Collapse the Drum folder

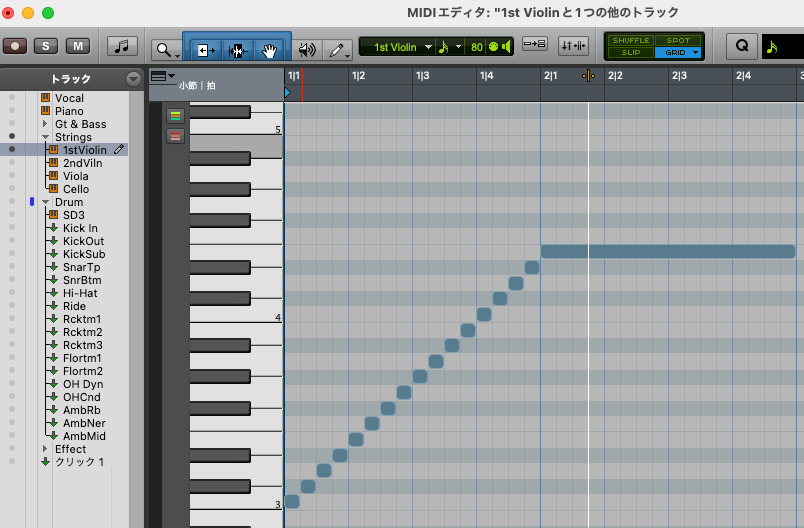coord(45,202)
